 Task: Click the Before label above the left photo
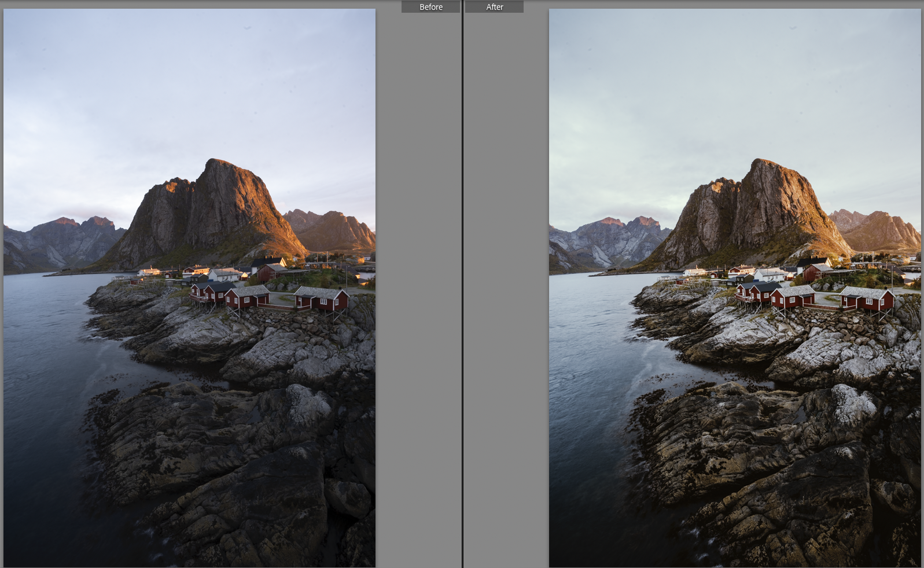click(431, 7)
